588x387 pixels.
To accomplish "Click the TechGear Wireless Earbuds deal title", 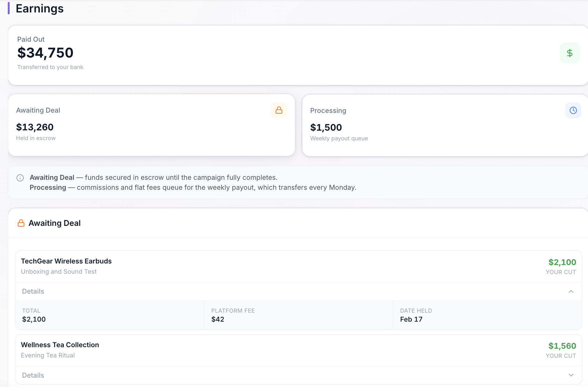I will point(66,261).
